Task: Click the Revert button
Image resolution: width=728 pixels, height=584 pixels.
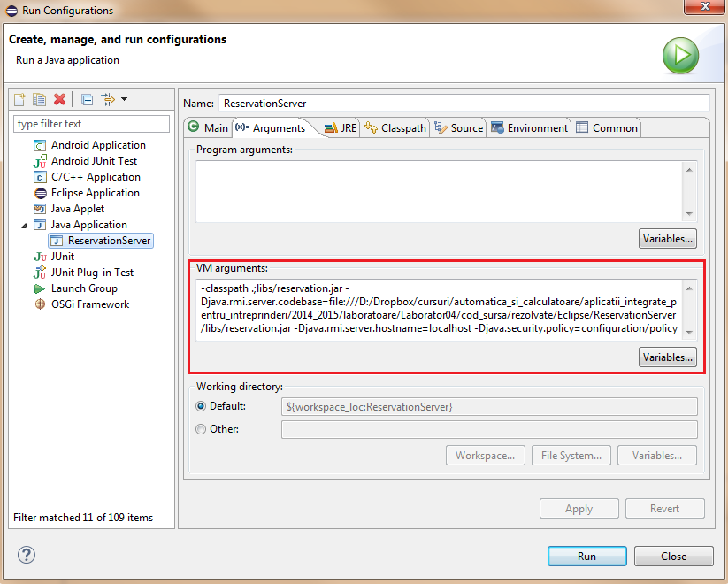Action: click(x=665, y=508)
